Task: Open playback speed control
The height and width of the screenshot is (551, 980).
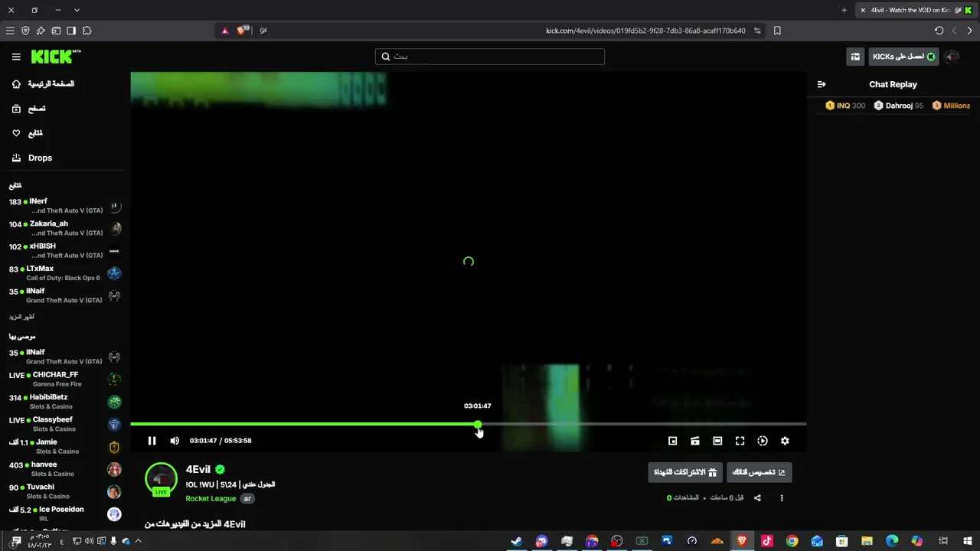Action: 763,441
